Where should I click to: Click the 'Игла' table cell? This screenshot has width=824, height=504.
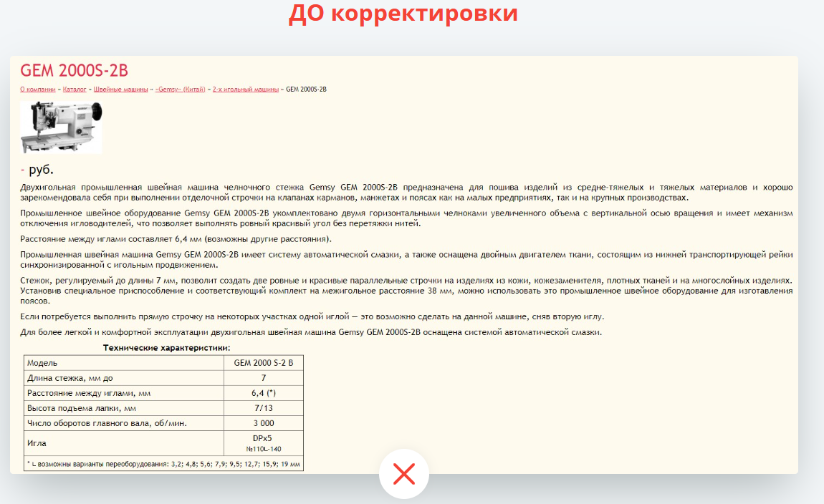pyautogui.click(x=124, y=443)
